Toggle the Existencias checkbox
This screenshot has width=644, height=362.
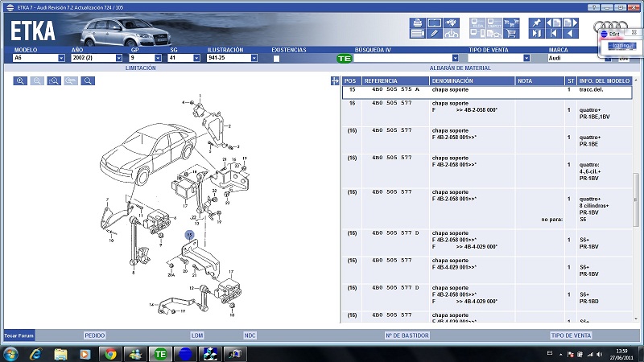pos(276,59)
